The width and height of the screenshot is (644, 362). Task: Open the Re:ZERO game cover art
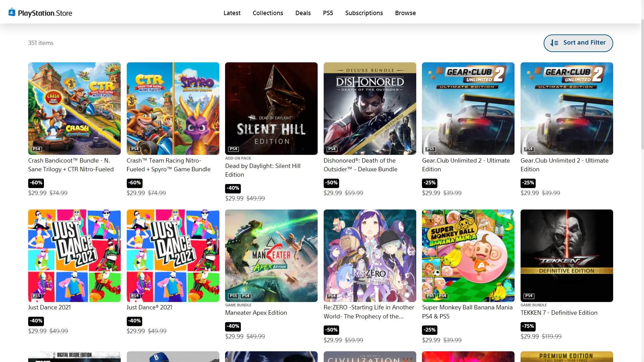click(370, 255)
